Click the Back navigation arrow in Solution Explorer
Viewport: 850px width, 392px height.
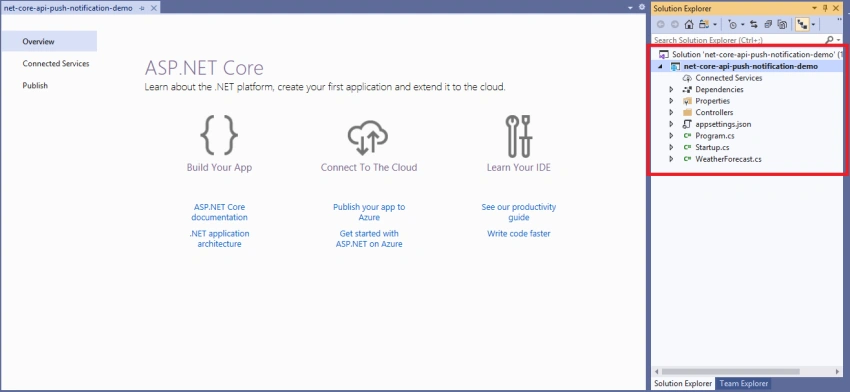660,24
